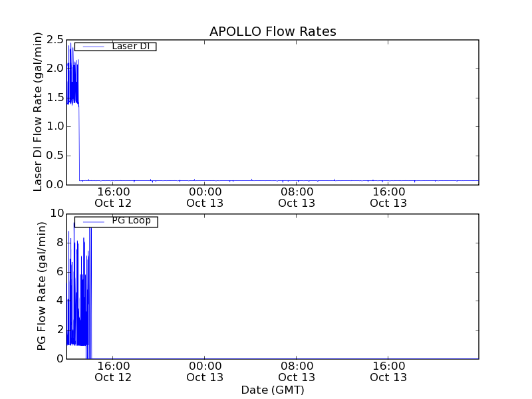
Task: Select the Laser DI legend label
Action: (x=130, y=46)
